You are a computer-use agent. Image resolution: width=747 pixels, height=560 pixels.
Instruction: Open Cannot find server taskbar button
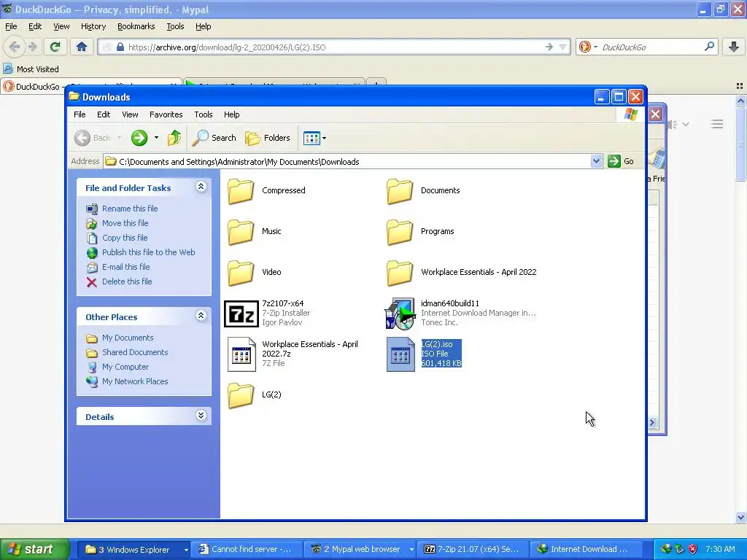(x=247, y=550)
